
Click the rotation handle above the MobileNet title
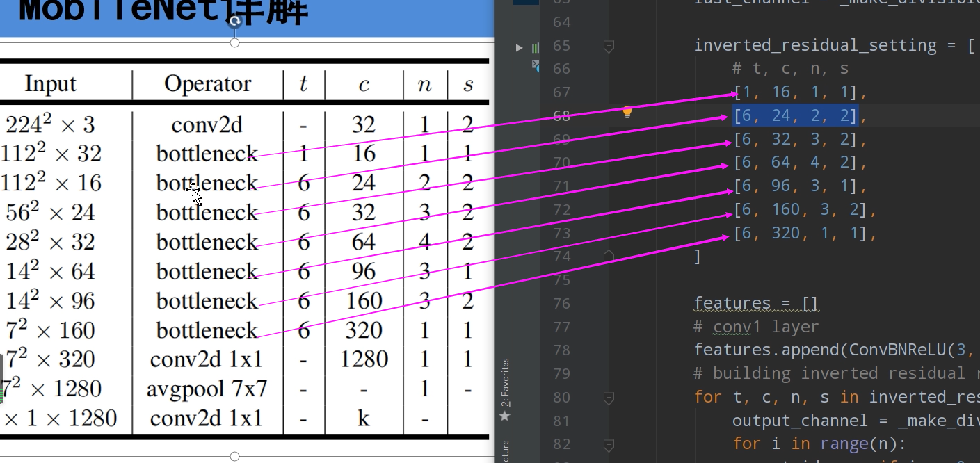[234, 22]
